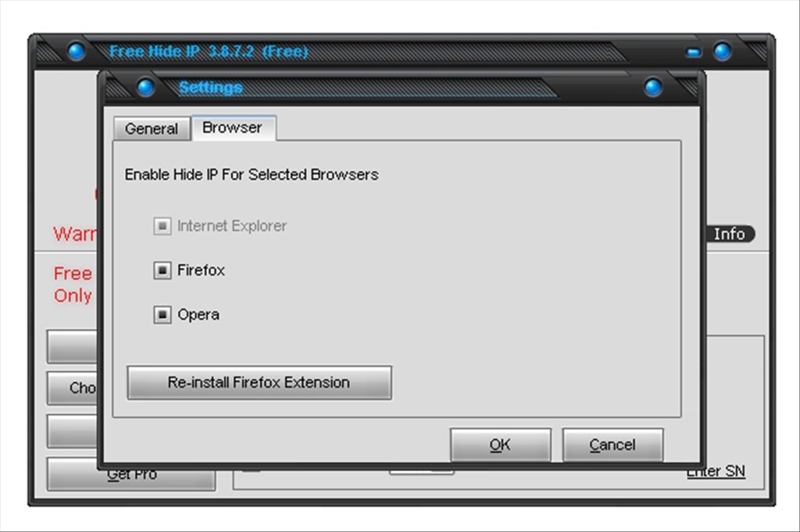Click the Opera label text
The height and width of the screenshot is (532, 800).
[198, 315]
